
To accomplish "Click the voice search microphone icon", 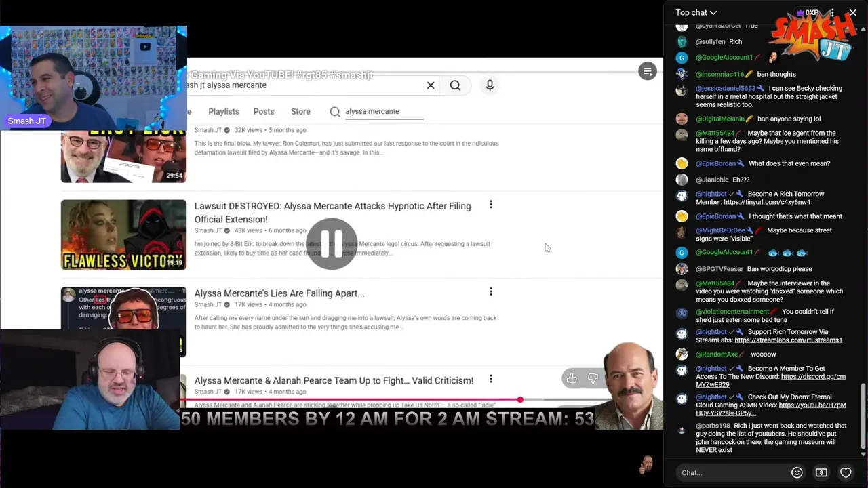I will click(490, 85).
